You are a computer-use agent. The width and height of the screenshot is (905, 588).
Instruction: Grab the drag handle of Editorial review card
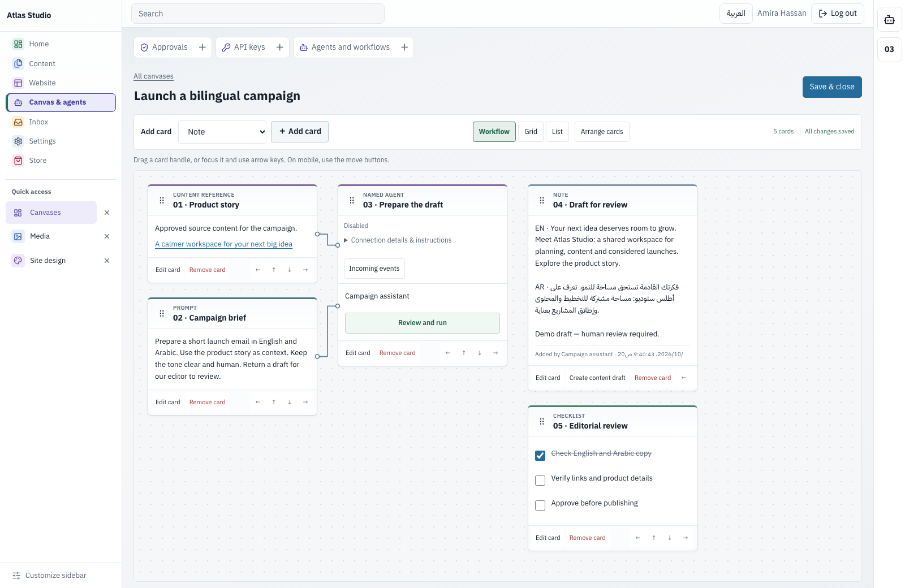[x=542, y=421]
